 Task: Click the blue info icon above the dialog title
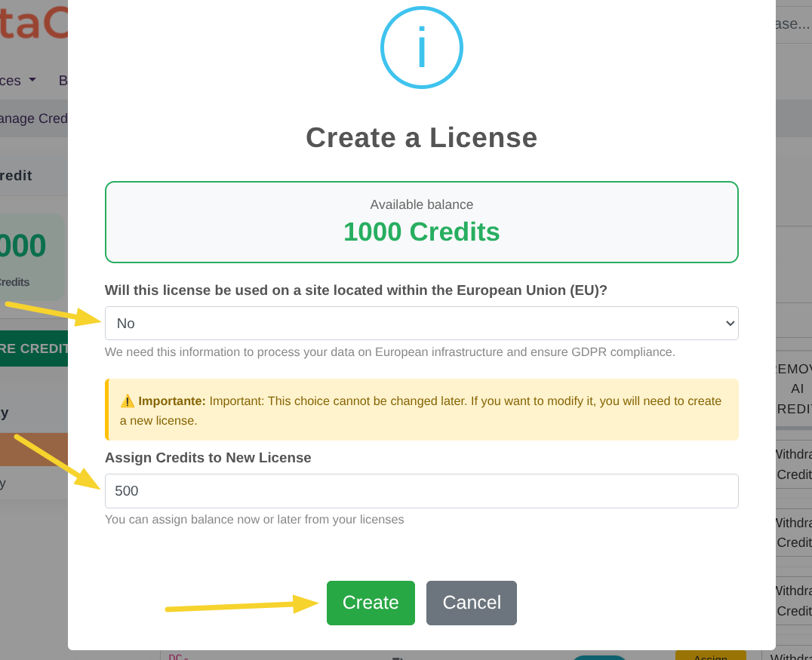[x=421, y=48]
